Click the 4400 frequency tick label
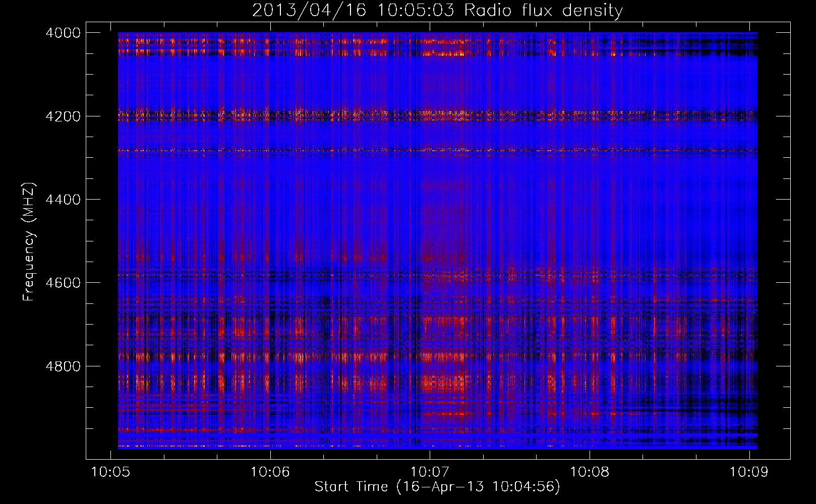The height and width of the screenshot is (504, 816). [63, 200]
